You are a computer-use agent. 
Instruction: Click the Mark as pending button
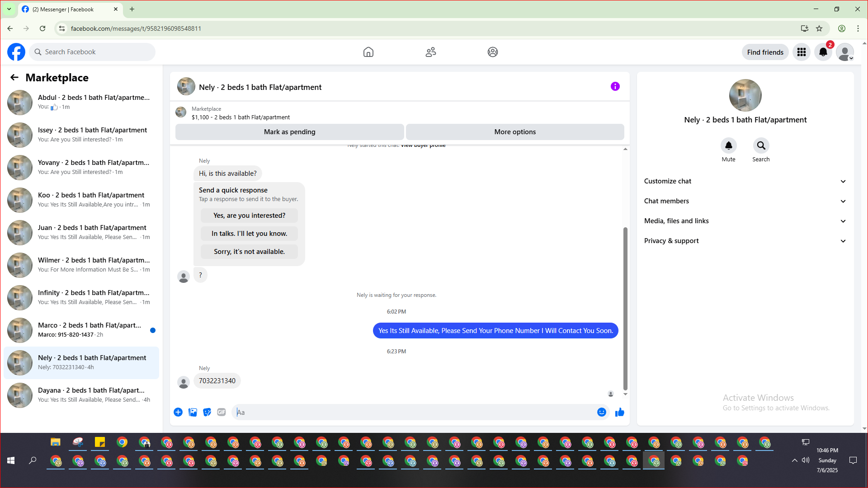click(x=289, y=132)
